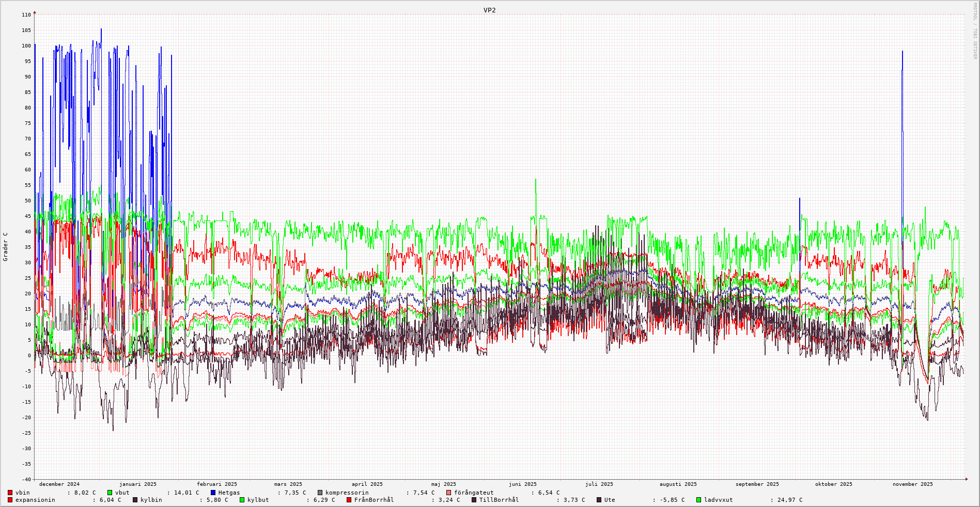Click the red vbin legend swatch
Image resolution: width=980 pixels, height=507 pixels.
(10, 493)
